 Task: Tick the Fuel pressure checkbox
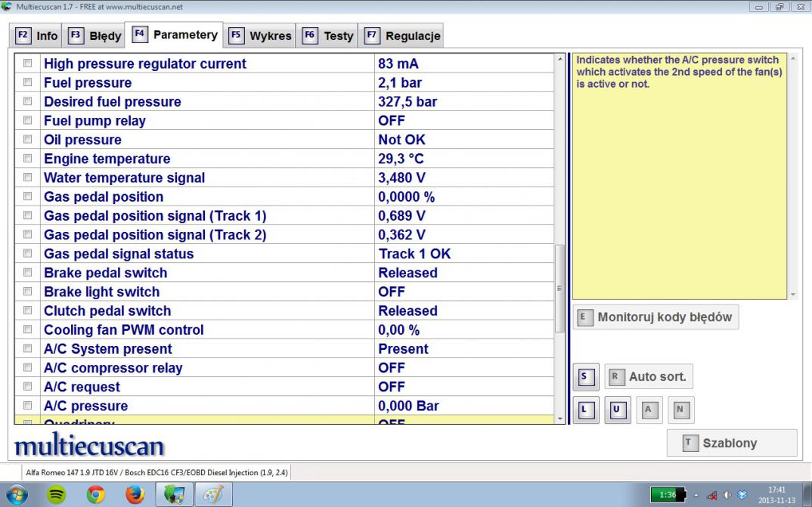point(27,82)
